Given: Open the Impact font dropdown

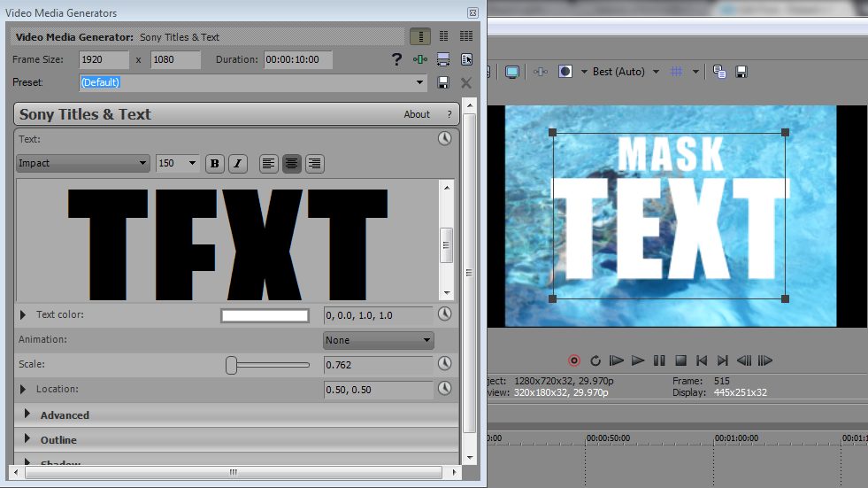Looking at the screenshot, I should [83, 163].
